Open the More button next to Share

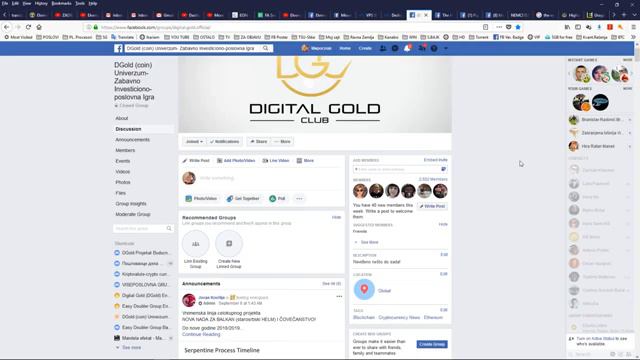click(x=282, y=142)
